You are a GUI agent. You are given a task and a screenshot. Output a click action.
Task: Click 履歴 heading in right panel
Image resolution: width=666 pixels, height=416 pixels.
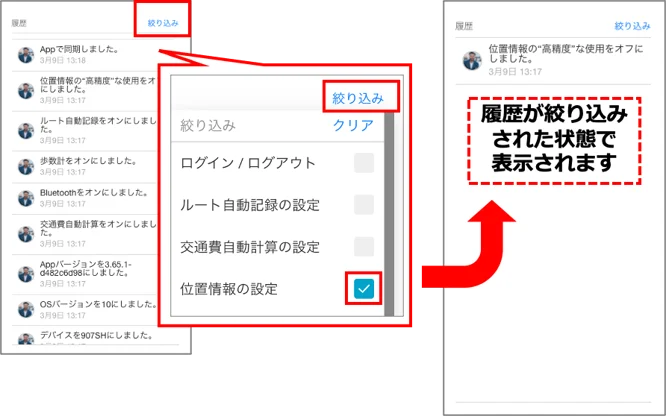coord(464,26)
